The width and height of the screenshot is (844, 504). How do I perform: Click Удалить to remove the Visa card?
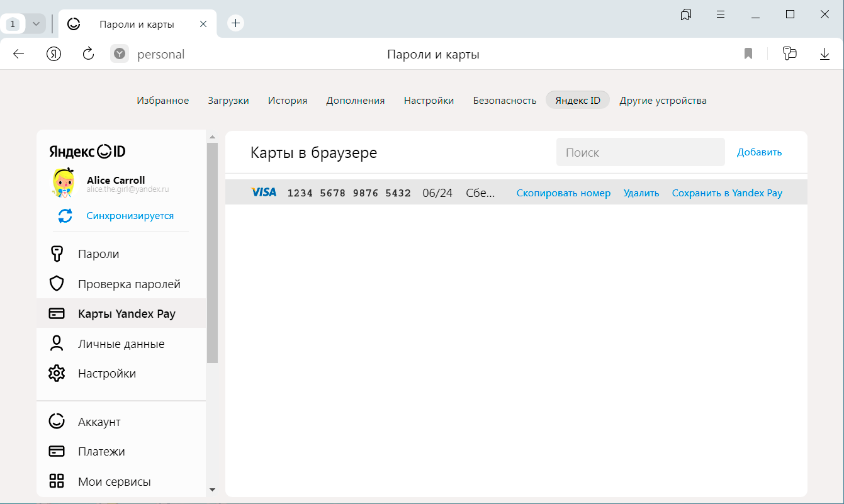coord(641,193)
